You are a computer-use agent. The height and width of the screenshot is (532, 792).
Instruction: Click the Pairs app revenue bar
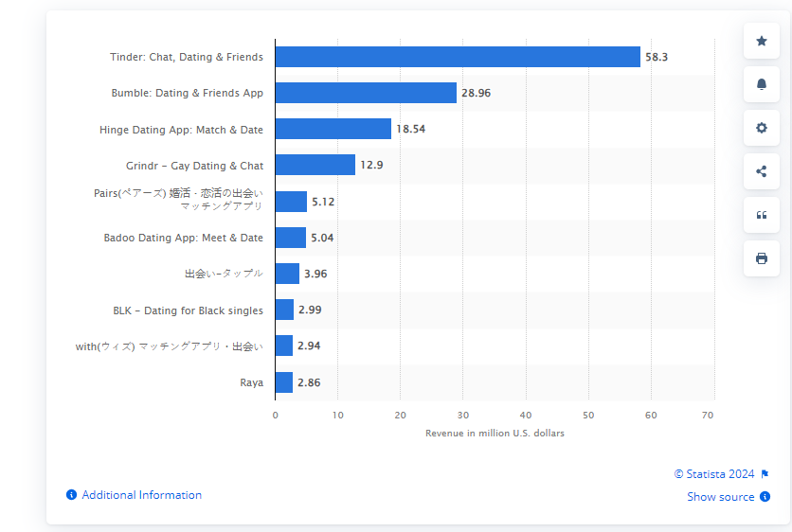[x=291, y=202]
